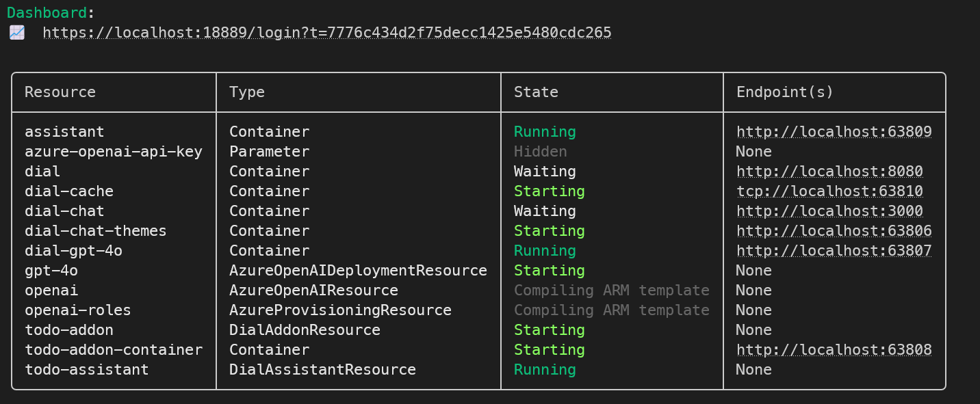The width and height of the screenshot is (980, 404).
Task: Open dial-chat-themes endpoint localhost:63806
Action: [834, 230]
